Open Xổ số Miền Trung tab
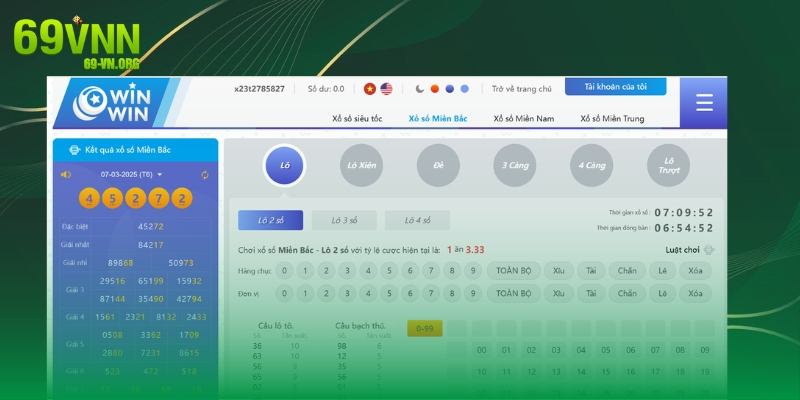The height and width of the screenshot is (400, 800). tap(612, 118)
